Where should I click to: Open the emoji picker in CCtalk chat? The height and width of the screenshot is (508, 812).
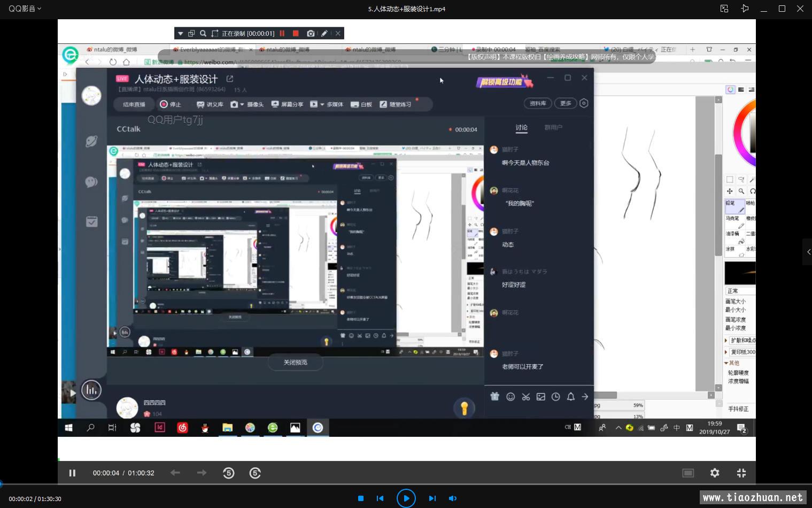511,397
